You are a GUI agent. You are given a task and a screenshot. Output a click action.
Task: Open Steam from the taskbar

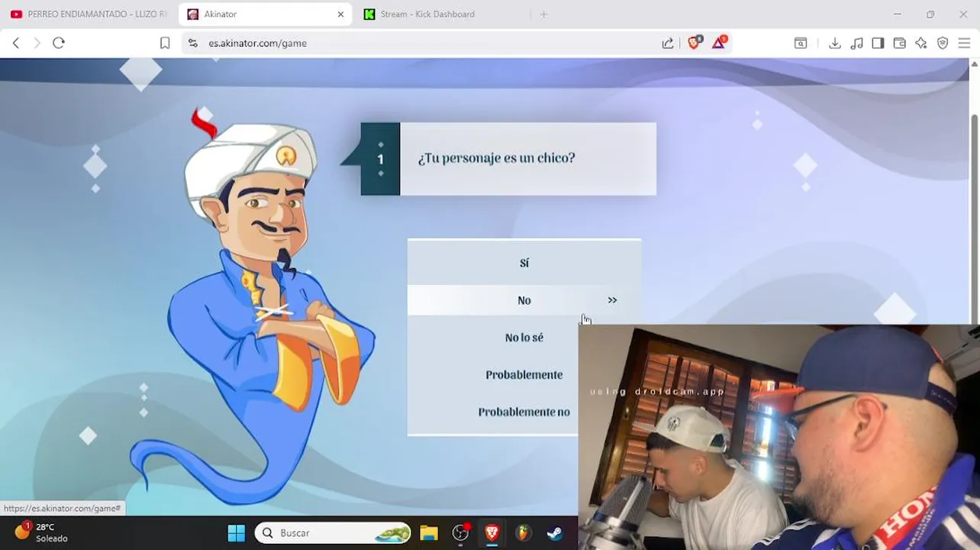(x=555, y=532)
